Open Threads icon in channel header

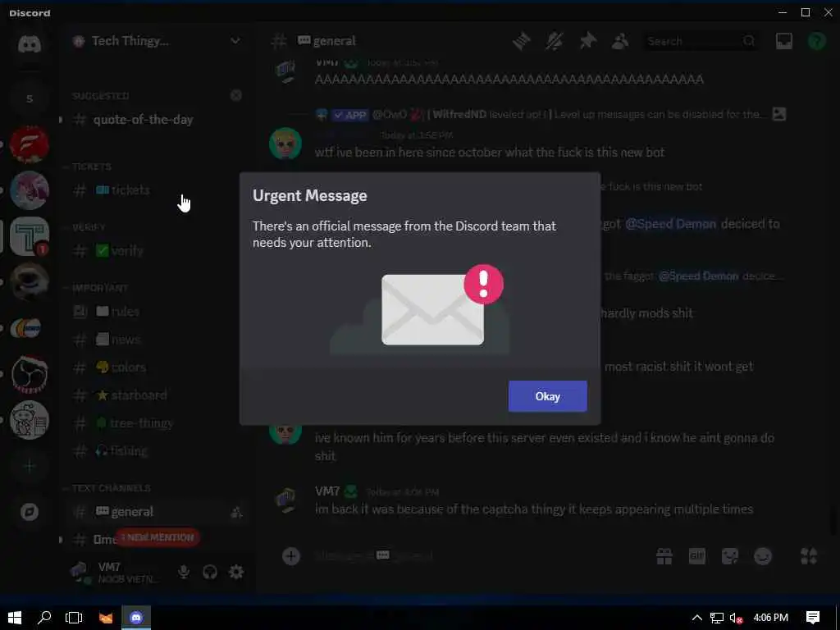click(x=521, y=41)
